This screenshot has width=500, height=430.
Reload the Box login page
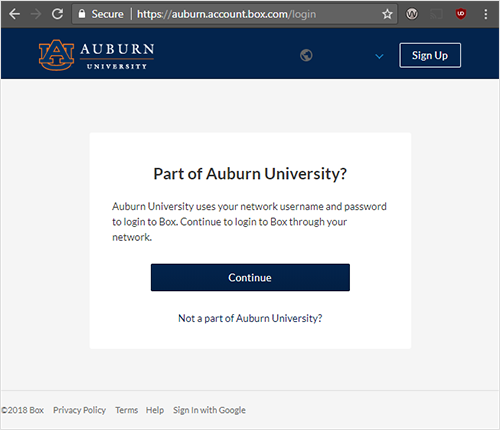point(57,14)
